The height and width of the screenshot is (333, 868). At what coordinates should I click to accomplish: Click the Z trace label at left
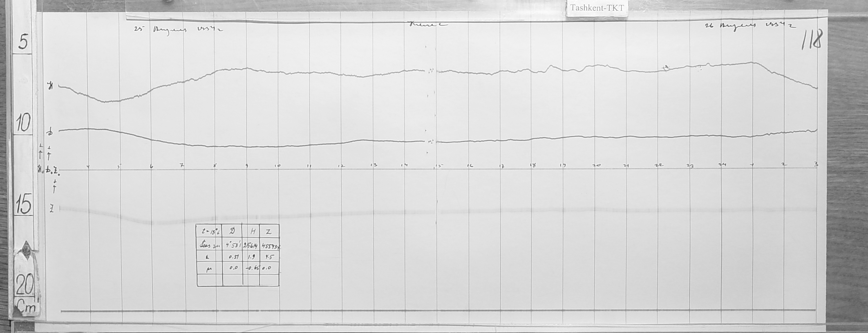click(x=52, y=209)
